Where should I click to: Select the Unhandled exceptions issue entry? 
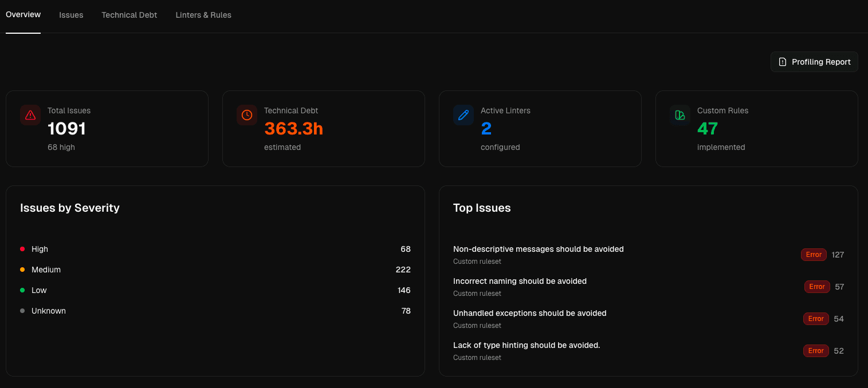tap(529, 313)
